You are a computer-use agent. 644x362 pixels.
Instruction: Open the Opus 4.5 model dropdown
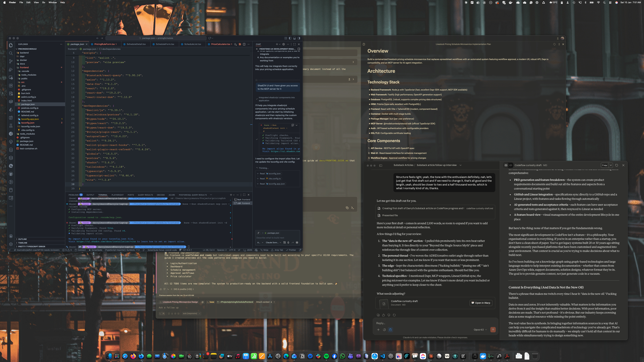coord(480,329)
